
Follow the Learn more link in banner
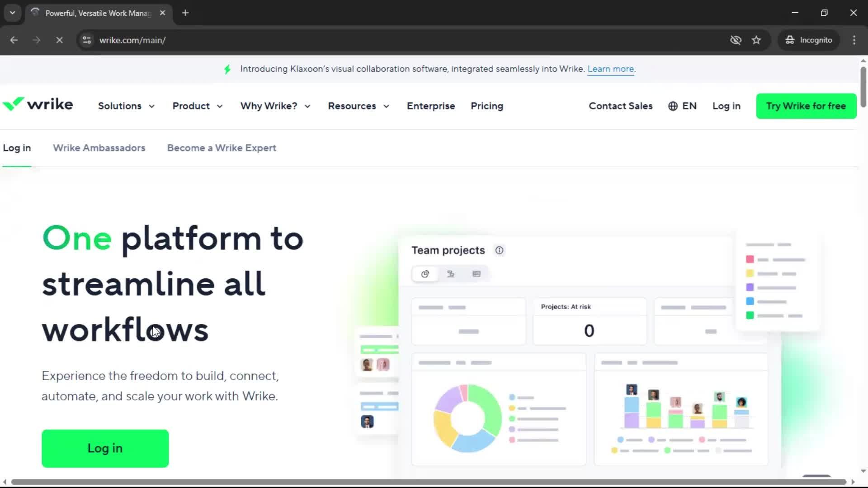tap(610, 69)
